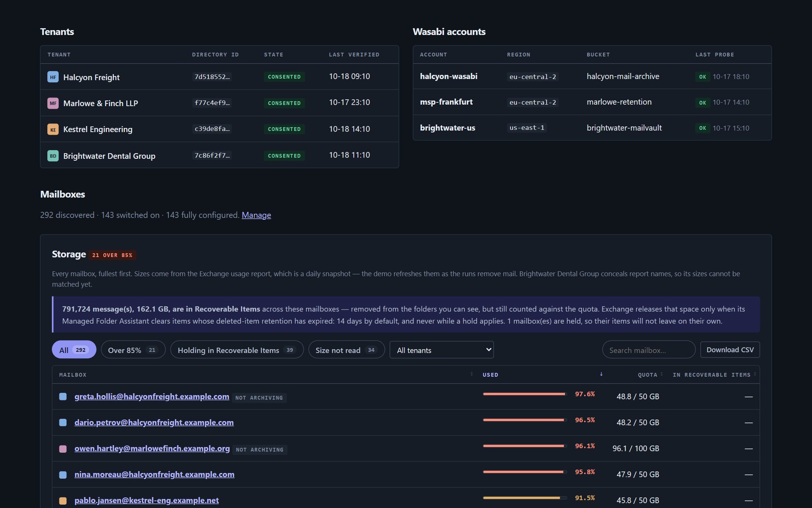The height and width of the screenshot is (508, 812).
Task: Click the BD avatar for Brightwater Dental
Action: click(x=53, y=156)
